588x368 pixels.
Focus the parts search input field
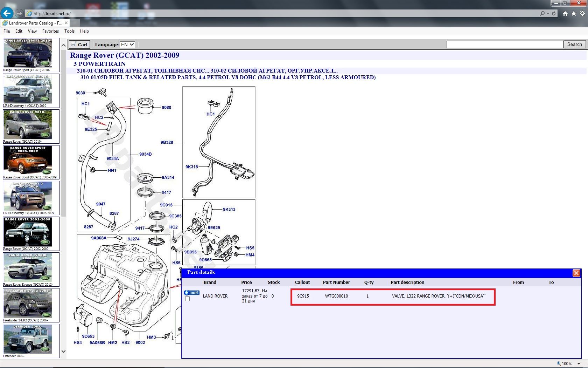coord(505,44)
